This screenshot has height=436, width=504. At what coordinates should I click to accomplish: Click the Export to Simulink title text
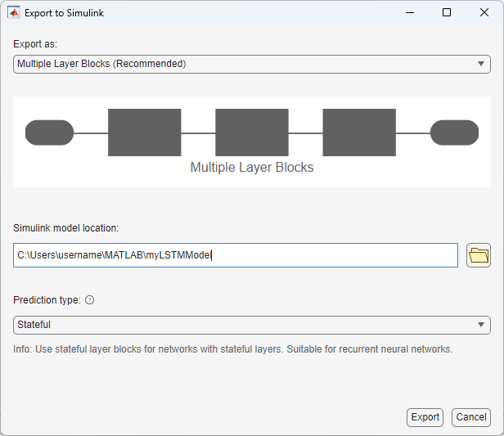pyautogui.click(x=65, y=13)
